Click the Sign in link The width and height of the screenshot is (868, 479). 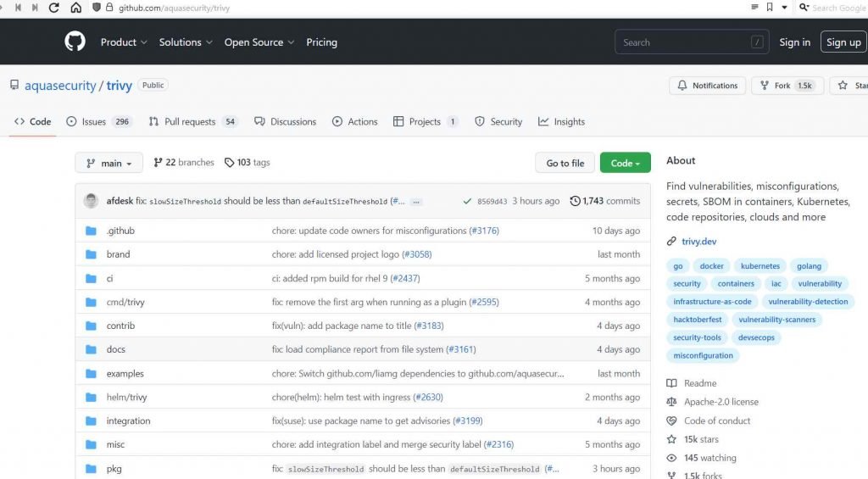[794, 42]
